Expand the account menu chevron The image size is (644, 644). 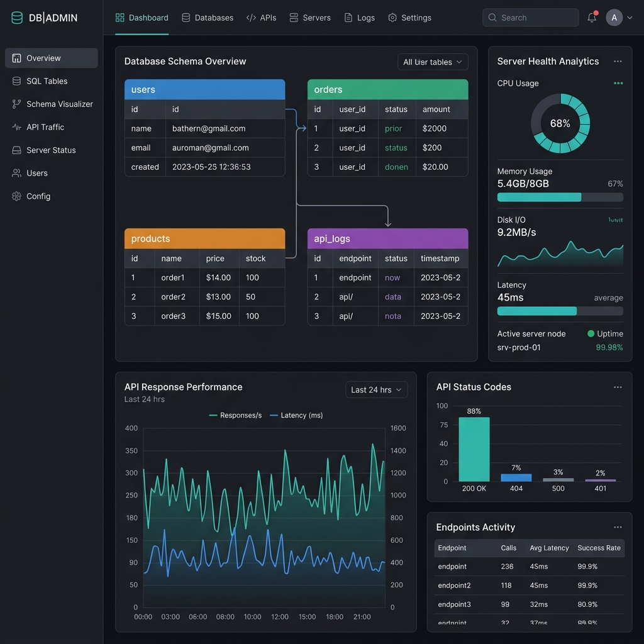pos(630,18)
